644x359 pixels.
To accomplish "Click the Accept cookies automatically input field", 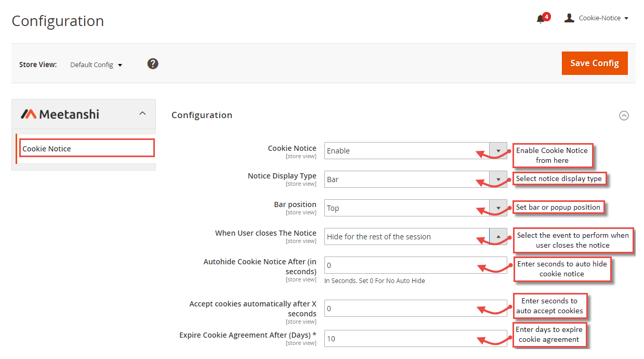I will pos(415,309).
